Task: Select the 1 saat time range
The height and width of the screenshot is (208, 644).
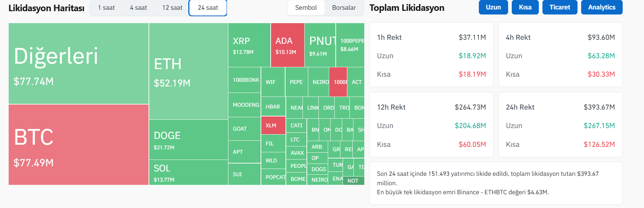Action: pyautogui.click(x=106, y=8)
